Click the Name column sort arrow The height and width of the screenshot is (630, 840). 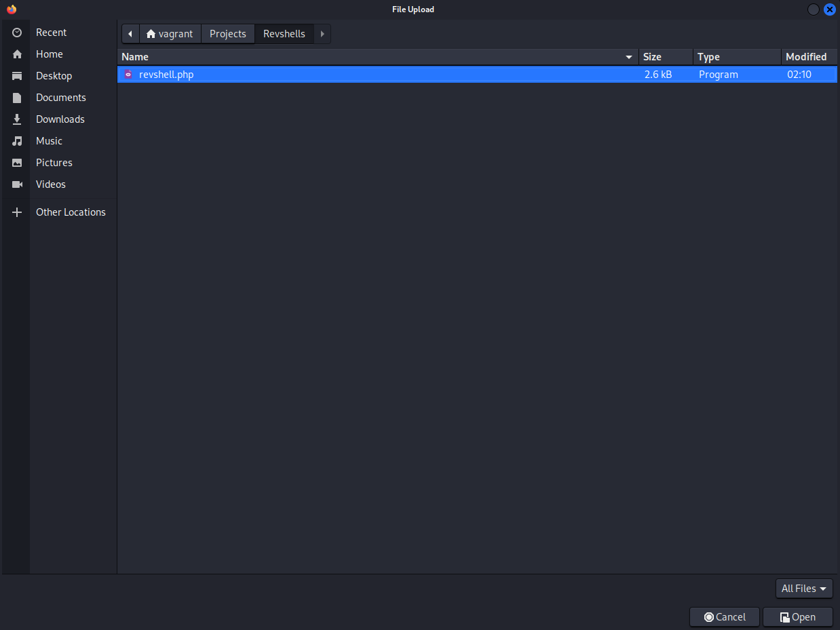click(x=629, y=57)
